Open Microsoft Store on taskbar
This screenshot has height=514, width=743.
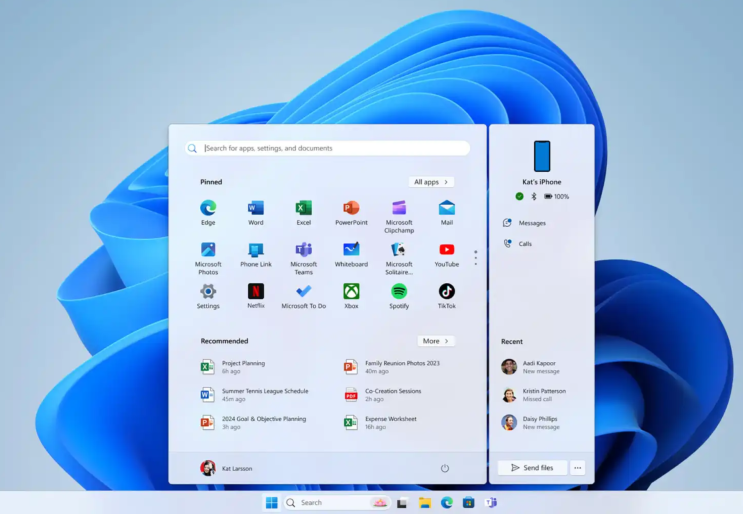pos(469,503)
